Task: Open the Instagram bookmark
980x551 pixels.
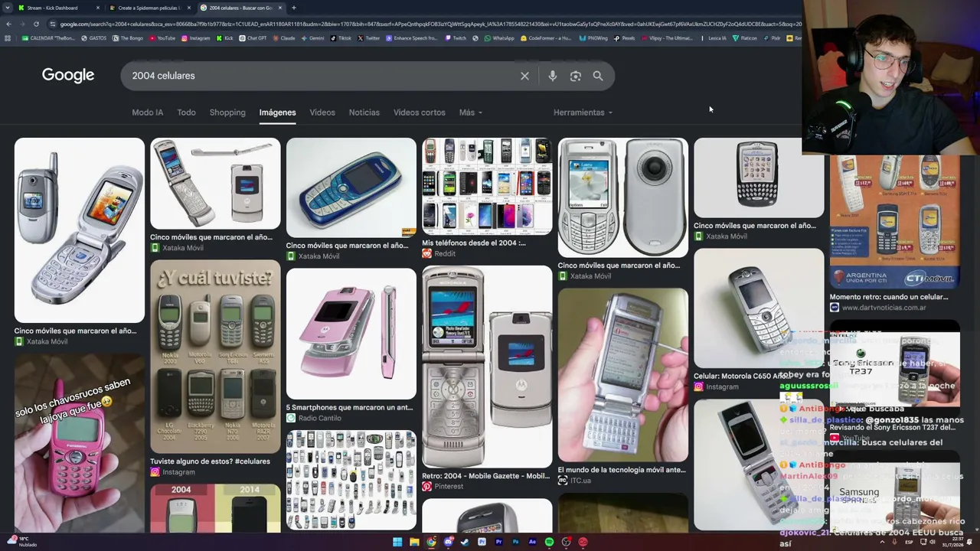Action: pos(196,37)
